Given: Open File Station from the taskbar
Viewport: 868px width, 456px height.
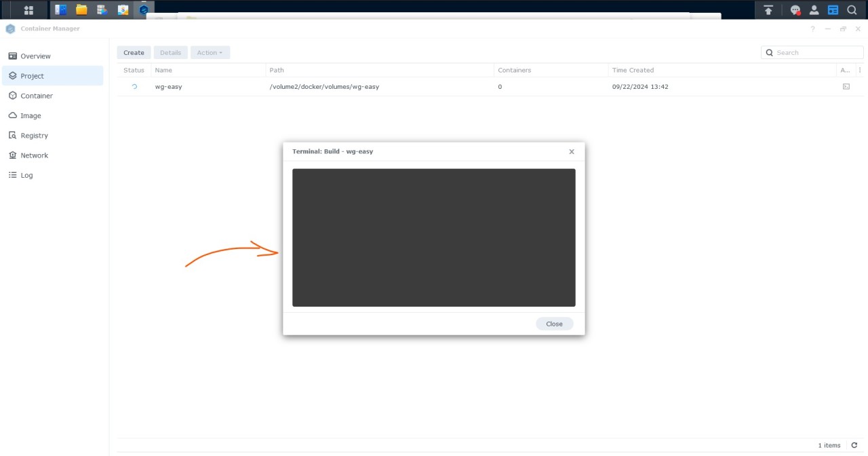Looking at the screenshot, I should tap(81, 9).
